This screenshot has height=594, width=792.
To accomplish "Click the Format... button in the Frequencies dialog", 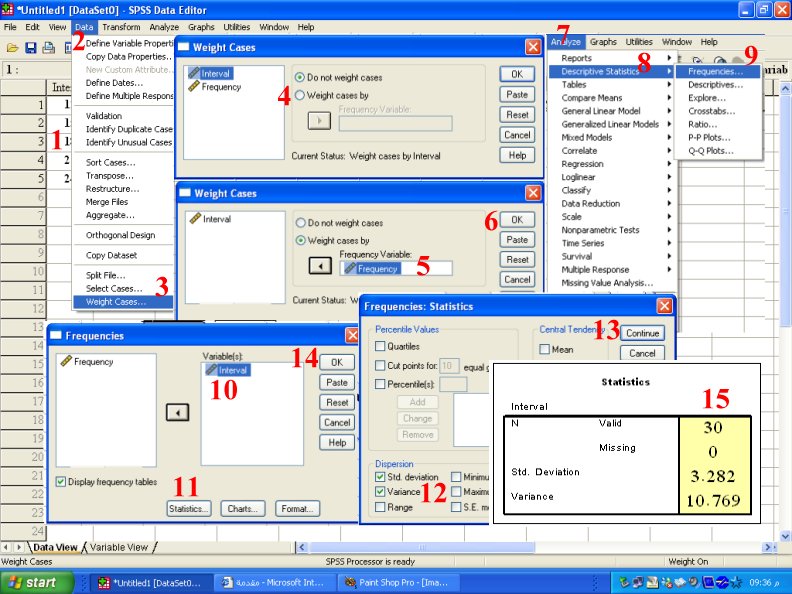I will click(297, 509).
